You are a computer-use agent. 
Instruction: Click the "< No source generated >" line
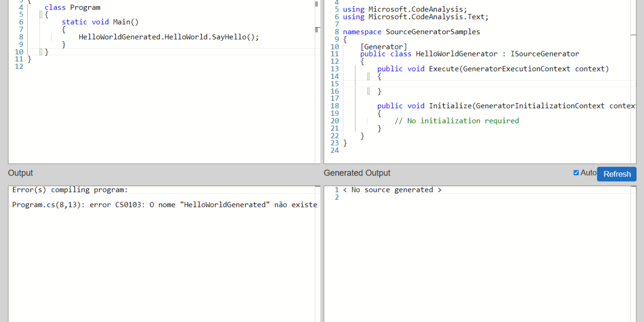click(392, 190)
